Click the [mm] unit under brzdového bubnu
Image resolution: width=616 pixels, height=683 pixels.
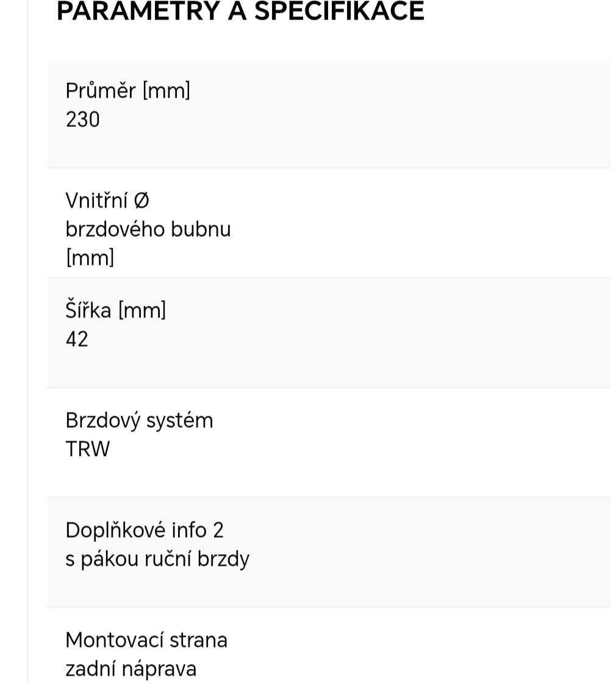(x=90, y=258)
